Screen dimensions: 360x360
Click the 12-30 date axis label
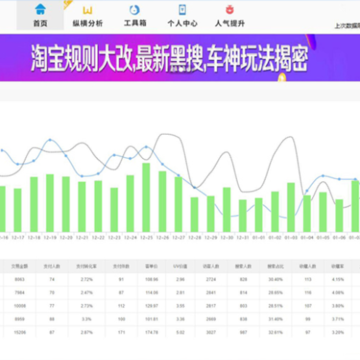[x=227, y=238]
